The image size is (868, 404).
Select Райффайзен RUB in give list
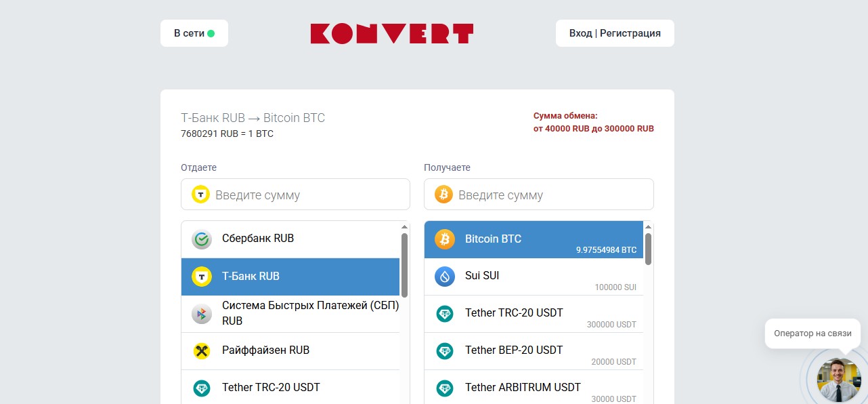click(290, 351)
